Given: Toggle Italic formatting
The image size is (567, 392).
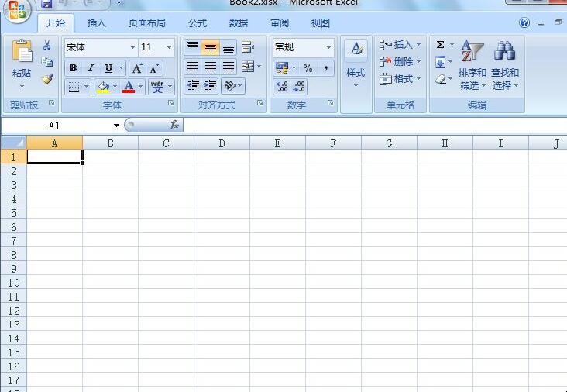Looking at the screenshot, I should point(91,68).
